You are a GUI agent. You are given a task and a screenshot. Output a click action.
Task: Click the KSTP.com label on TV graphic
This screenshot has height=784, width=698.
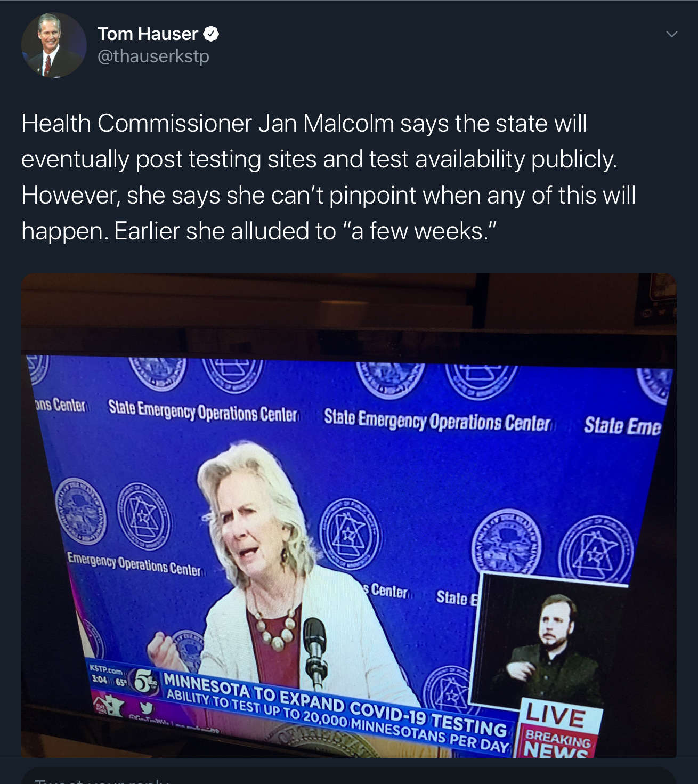(x=107, y=669)
